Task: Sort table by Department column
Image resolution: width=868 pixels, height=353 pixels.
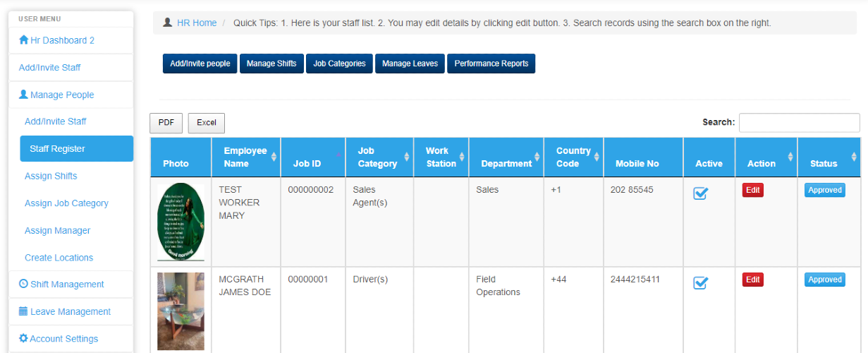Action: (507, 157)
